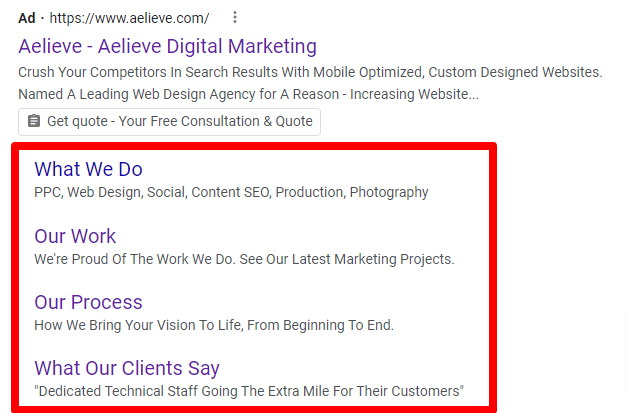The width and height of the screenshot is (626, 413).
Task: Click the clipboard icon beside Get quote
Action: [x=34, y=121]
